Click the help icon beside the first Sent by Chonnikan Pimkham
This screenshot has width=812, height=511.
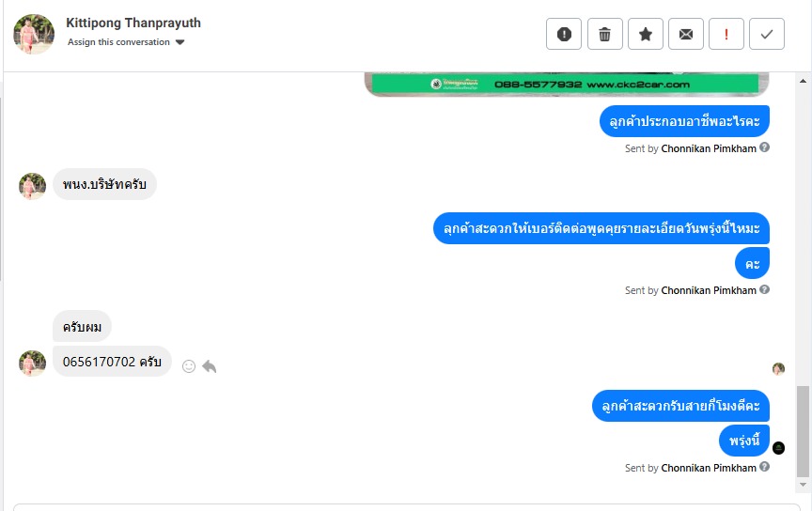tap(764, 147)
